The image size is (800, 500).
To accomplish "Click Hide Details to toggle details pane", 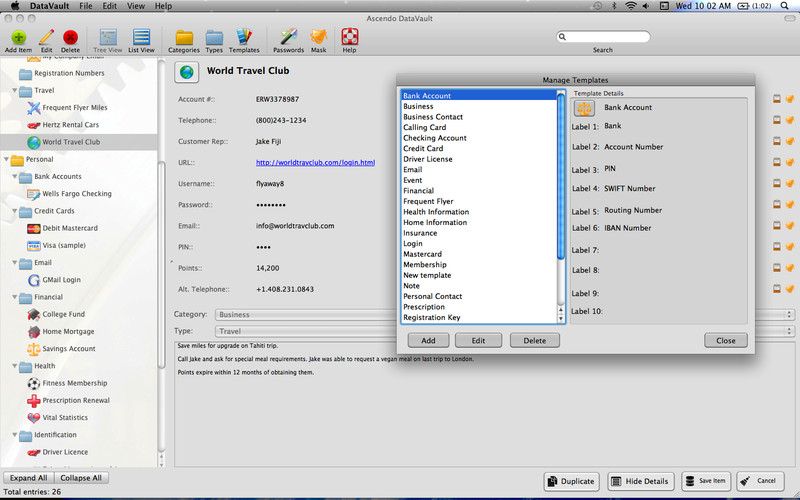I will tap(640, 481).
